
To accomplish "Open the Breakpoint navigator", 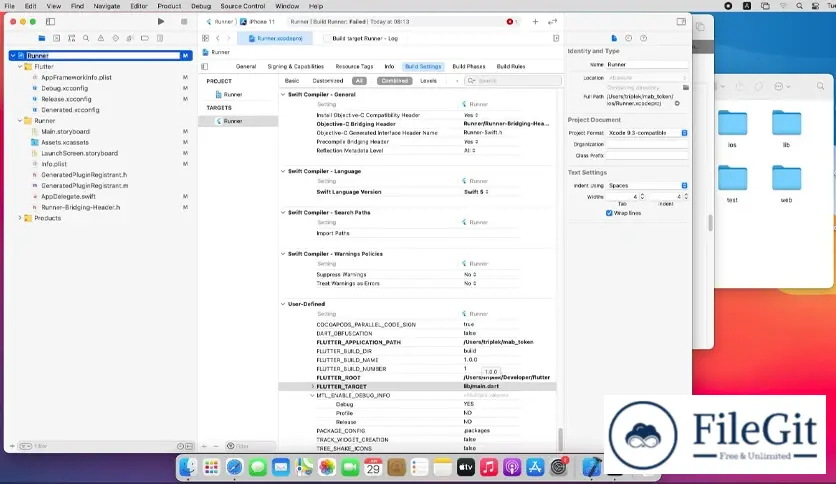I will coord(144,38).
